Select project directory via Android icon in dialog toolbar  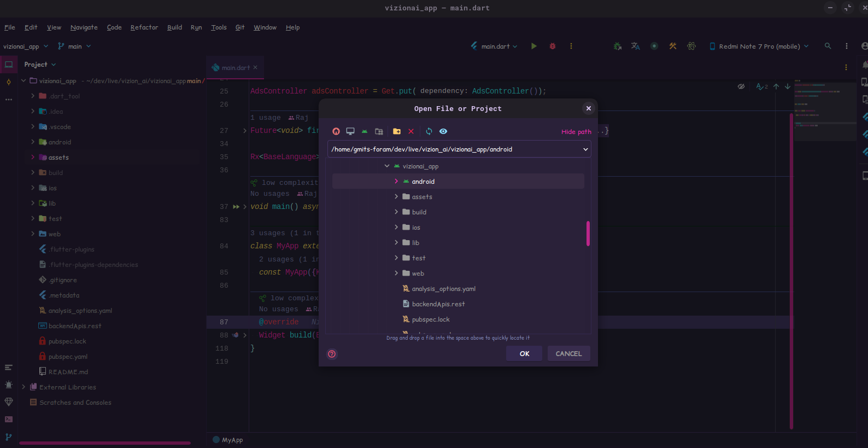(365, 131)
